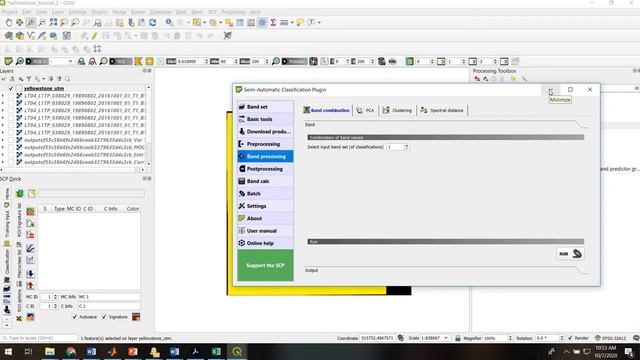
Task: Click the create new training input icon
Action: pyautogui.click(x=31, y=193)
